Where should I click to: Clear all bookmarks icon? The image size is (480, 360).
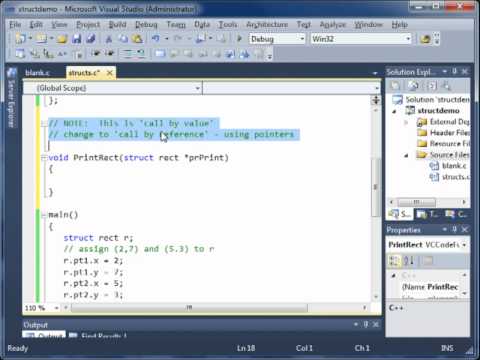tap(259, 53)
